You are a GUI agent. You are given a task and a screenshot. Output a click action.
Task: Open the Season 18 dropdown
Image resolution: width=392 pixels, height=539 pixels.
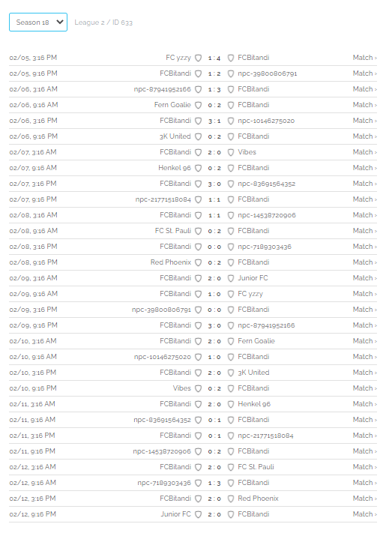click(38, 22)
